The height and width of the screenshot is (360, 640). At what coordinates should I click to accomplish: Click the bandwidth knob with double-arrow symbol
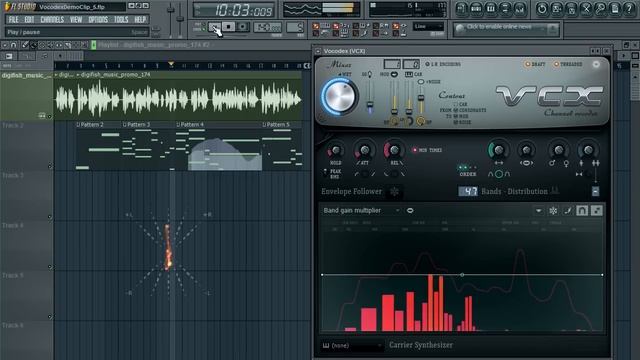[499, 151]
